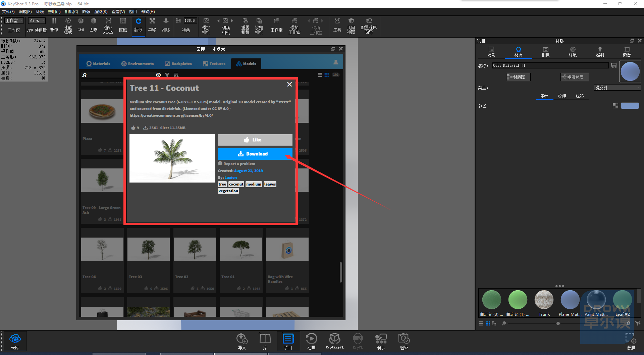Open the 帮助(H) menu
This screenshot has height=355, width=644.
[148, 12]
